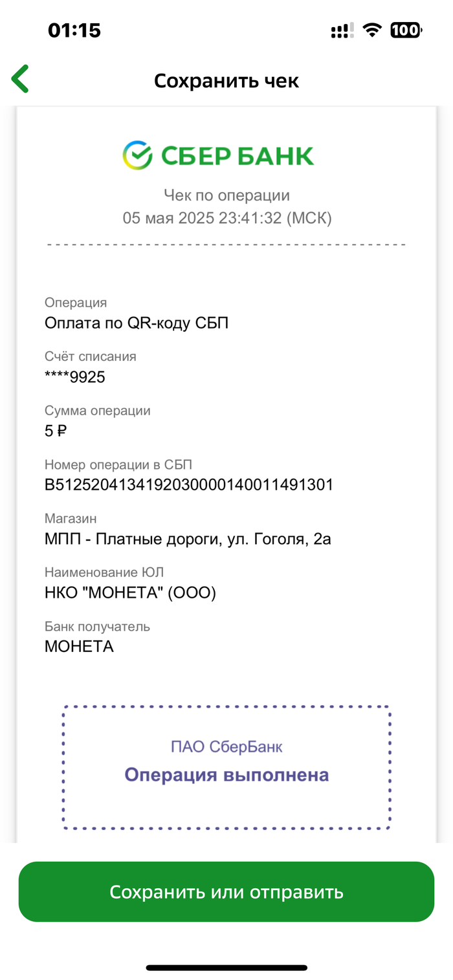Tap the recipient bank value 'МОНЕТА'

click(x=79, y=646)
